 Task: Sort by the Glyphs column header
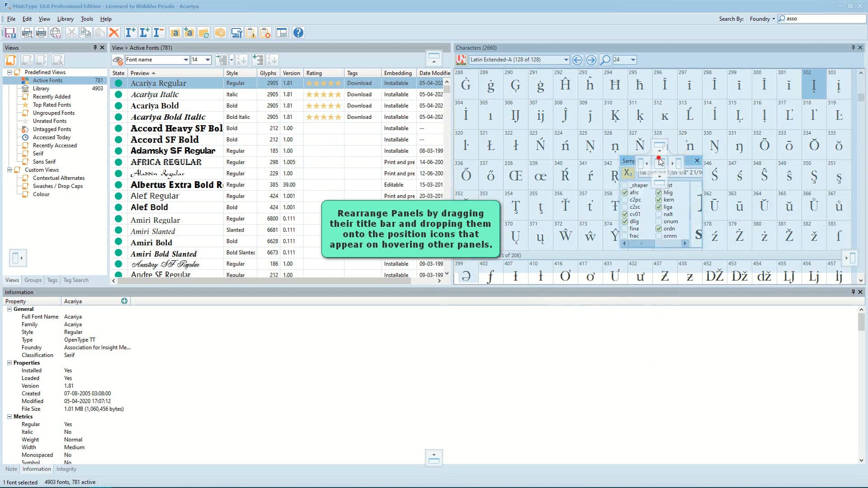[268, 73]
